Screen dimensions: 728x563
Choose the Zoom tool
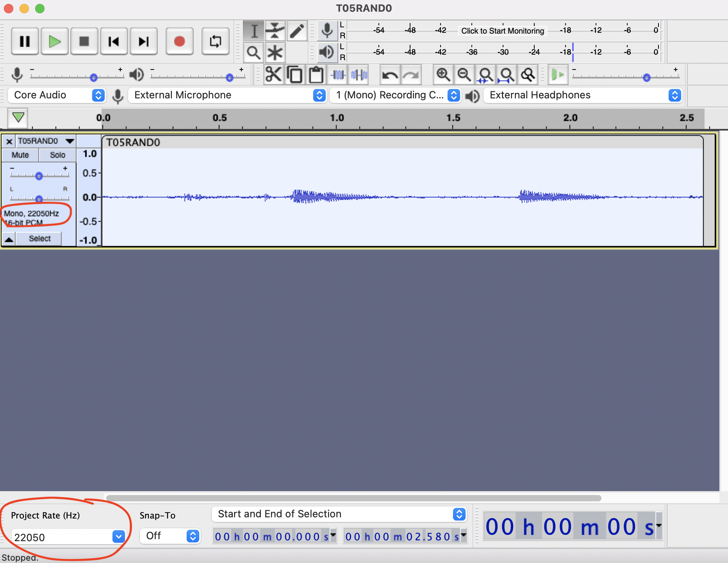tap(253, 52)
